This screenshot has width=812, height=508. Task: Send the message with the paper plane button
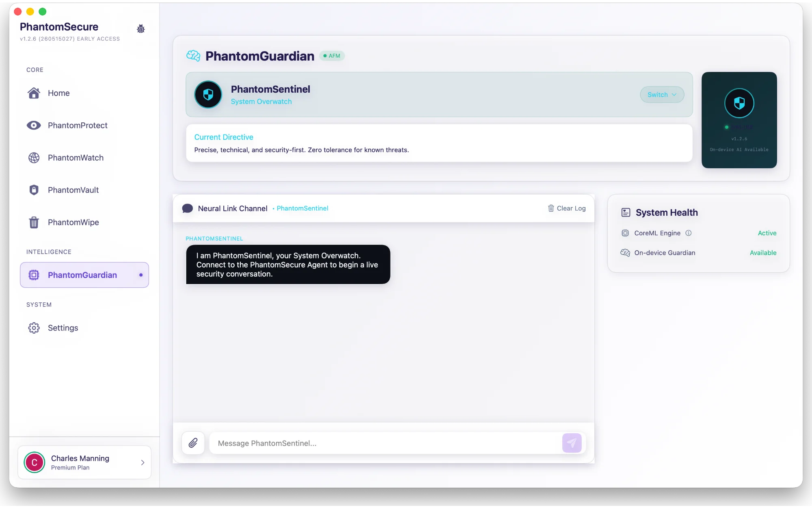(x=572, y=443)
